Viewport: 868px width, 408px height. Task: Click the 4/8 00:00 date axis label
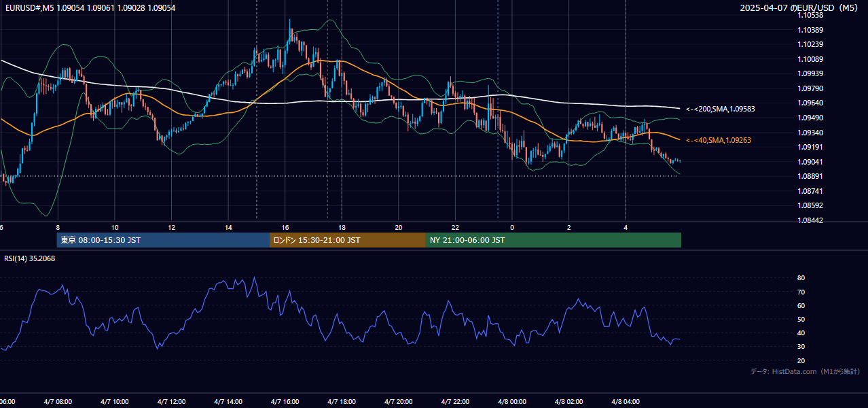[x=511, y=402]
